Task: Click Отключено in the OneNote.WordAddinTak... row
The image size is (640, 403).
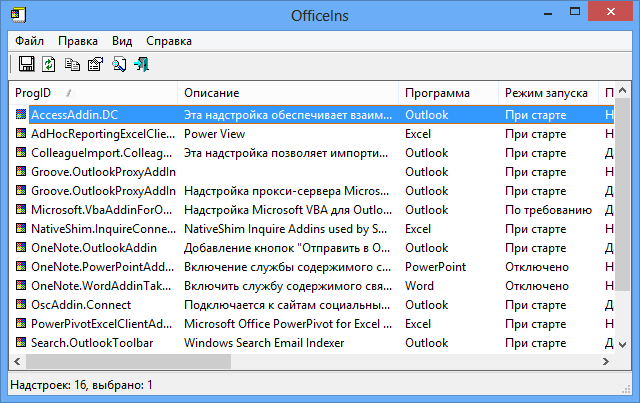Action: (x=537, y=286)
